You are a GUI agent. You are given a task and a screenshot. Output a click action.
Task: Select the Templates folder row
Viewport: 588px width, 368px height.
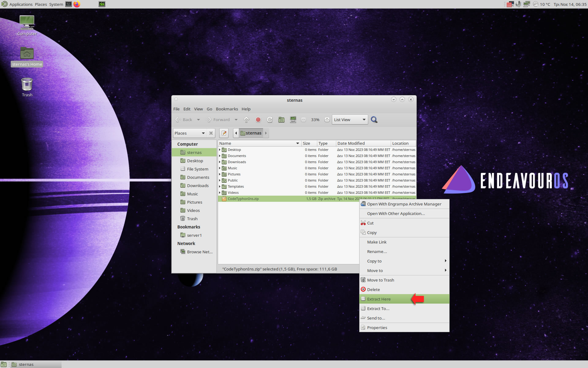317,186
